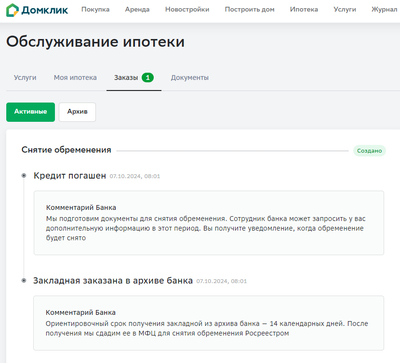400x363 pixels.
Task: Go to the Новостройки section
Action: (187, 10)
